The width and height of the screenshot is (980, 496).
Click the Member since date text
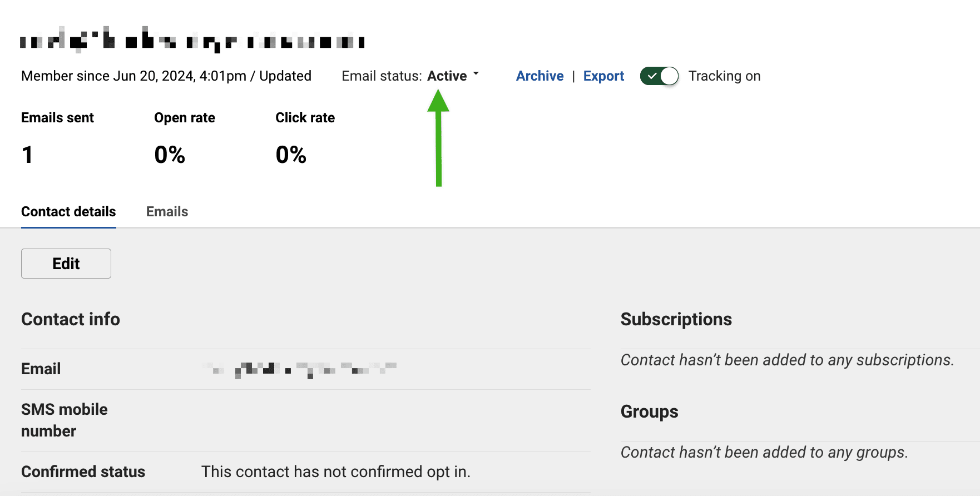click(x=133, y=76)
